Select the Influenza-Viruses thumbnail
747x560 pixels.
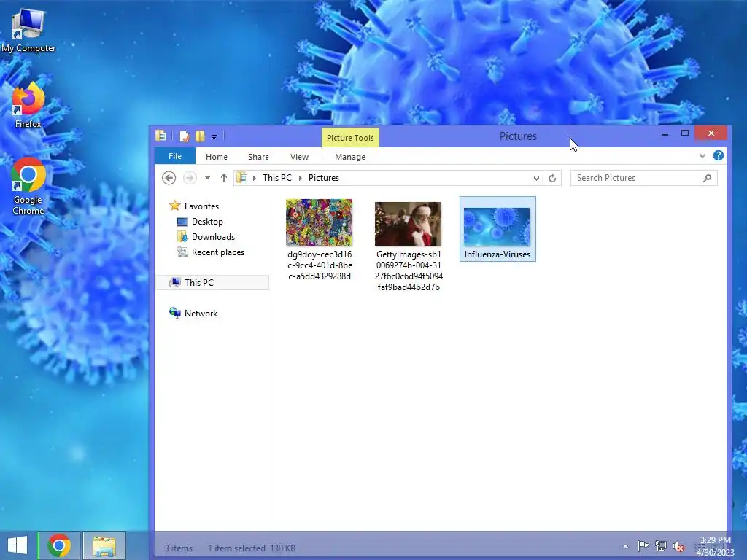(x=497, y=227)
